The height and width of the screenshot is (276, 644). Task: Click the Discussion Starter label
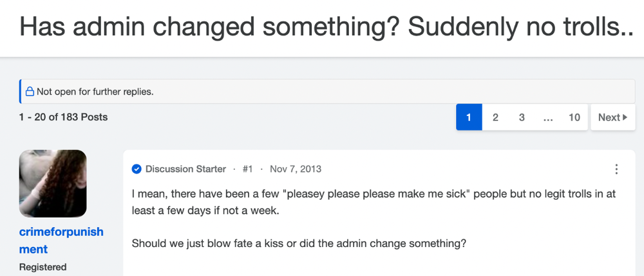pyautogui.click(x=185, y=169)
